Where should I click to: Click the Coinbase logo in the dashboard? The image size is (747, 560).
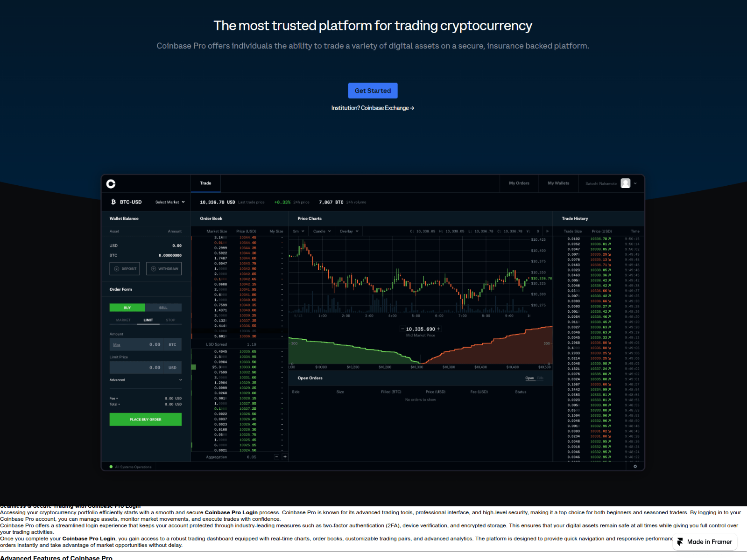111,184
